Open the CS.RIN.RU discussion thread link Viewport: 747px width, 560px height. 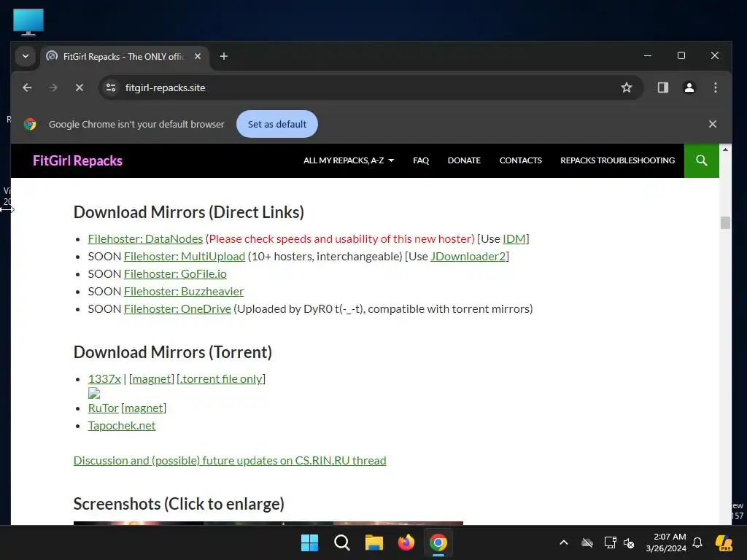tap(230, 461)
